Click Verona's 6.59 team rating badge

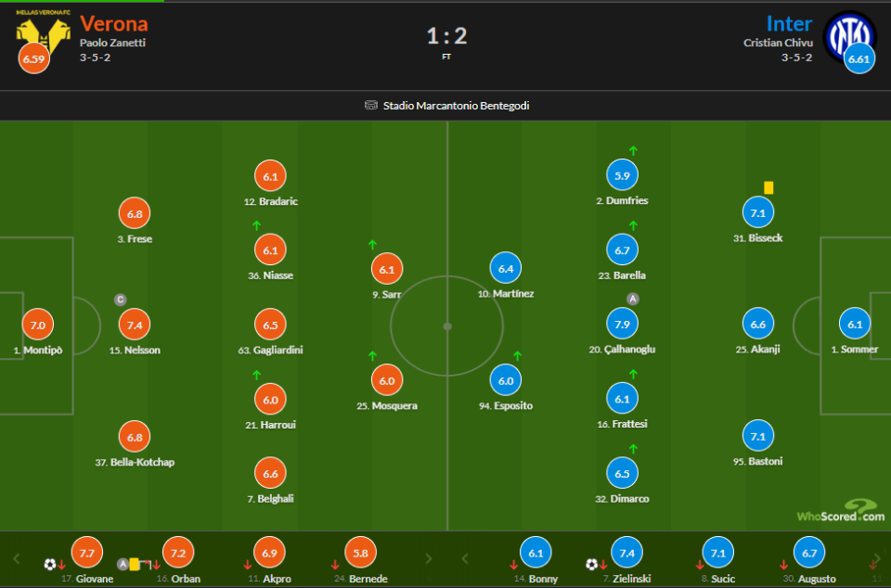pos(33,59)
